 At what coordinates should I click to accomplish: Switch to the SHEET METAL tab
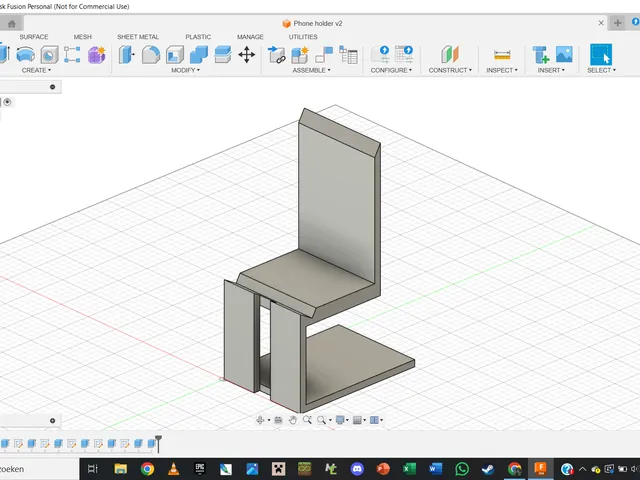[x=138, y=37]
